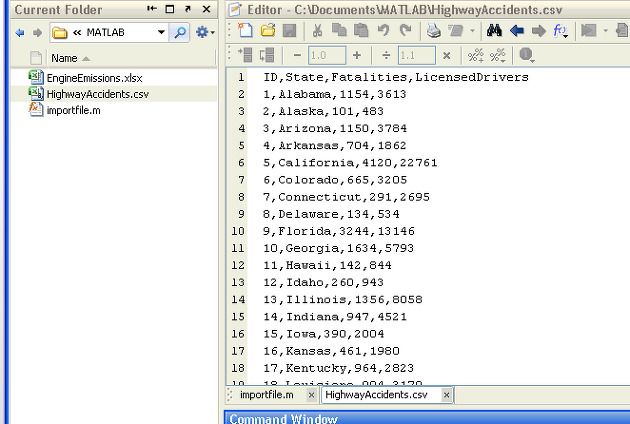Click the round info icon in cell toolbar

(526, 55)
